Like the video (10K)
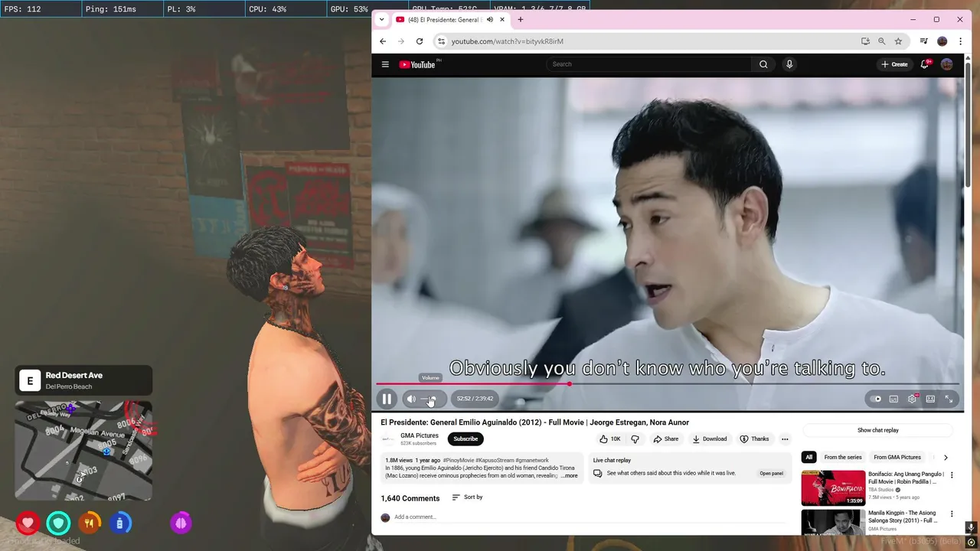This screenshot has height=551, width=980. point(610,439)
